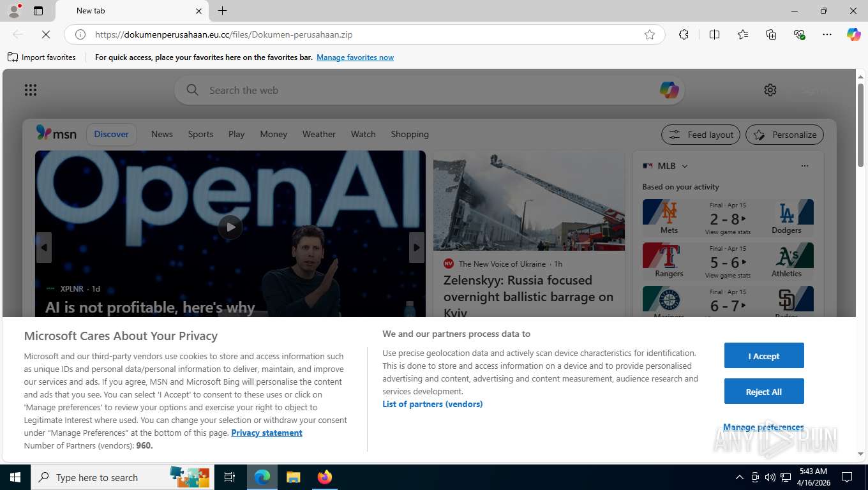Viewport: 868px width, 490px height.
Task: Open the Favorites list icon
Action: click(743, 34)
